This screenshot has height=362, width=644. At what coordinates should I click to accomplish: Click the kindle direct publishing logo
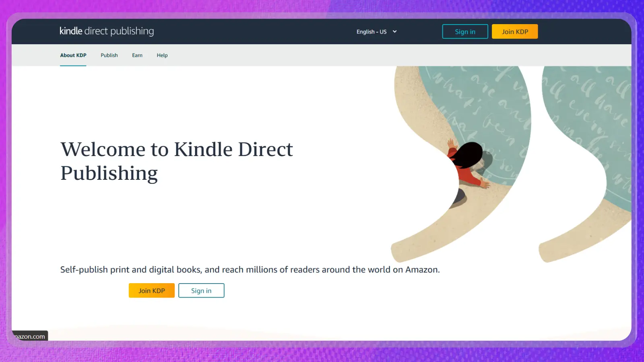(107, 31)
